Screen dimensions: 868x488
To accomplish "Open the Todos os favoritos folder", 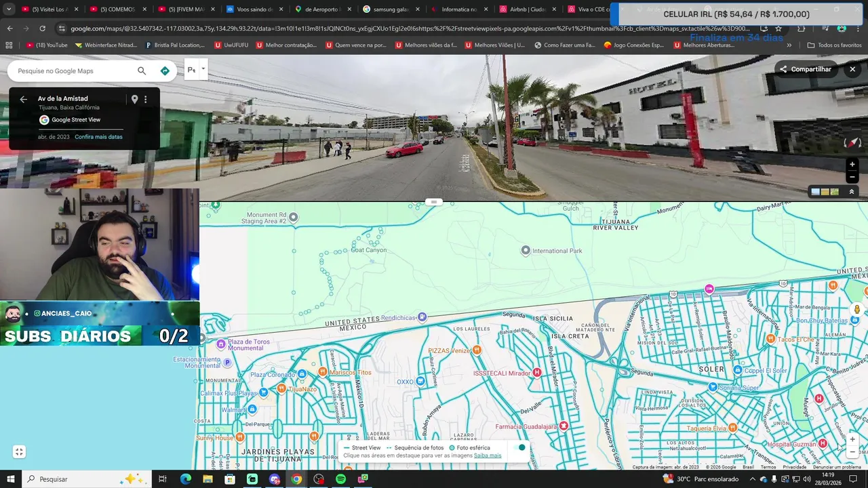I will pos(834,45).
